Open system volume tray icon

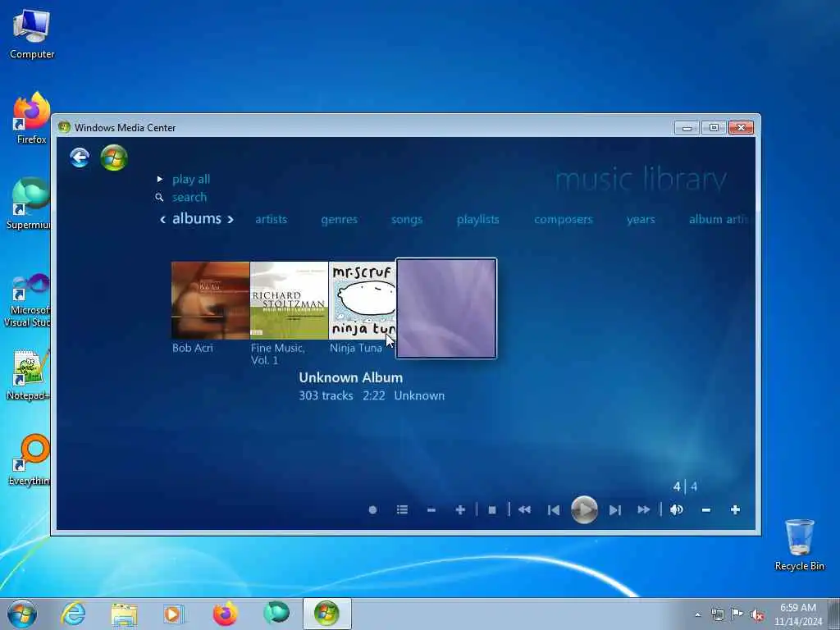(757, 615)
